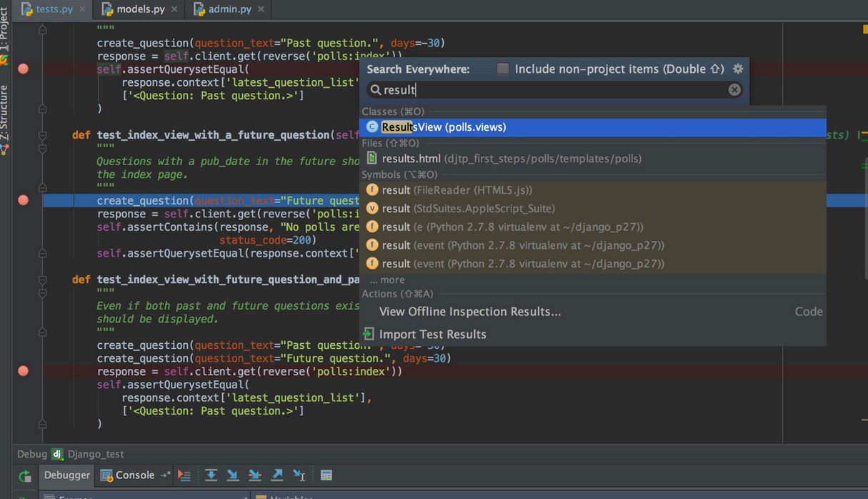
Task: Collapse the 'Questions with a pub_date' docstring fold
Action: (43, 148)
